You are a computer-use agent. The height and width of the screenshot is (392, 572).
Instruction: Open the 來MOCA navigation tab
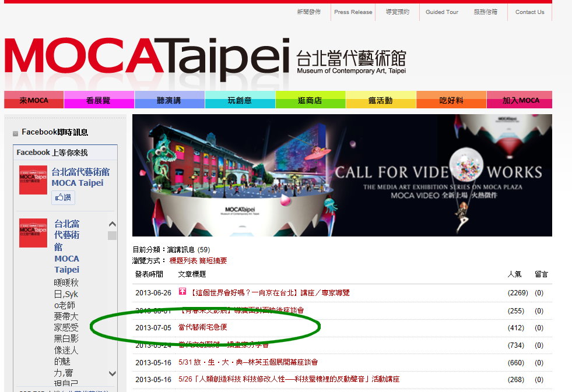click(34, 100)
